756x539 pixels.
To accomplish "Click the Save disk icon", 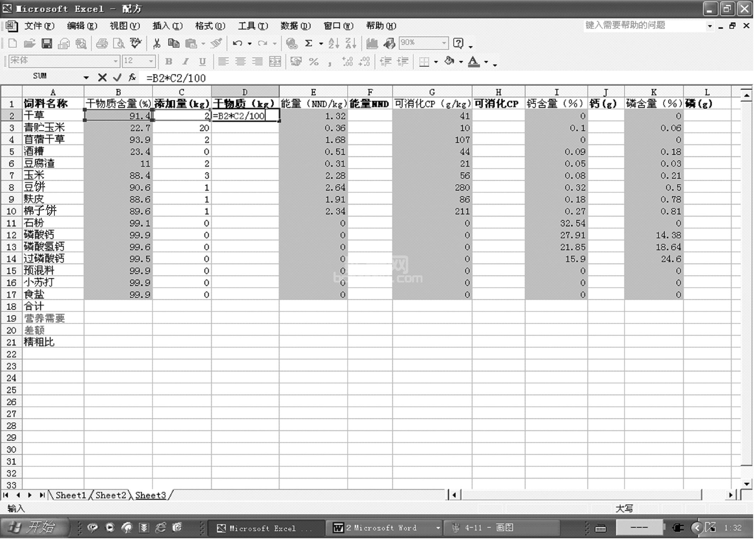I will [x=47, y=44].
